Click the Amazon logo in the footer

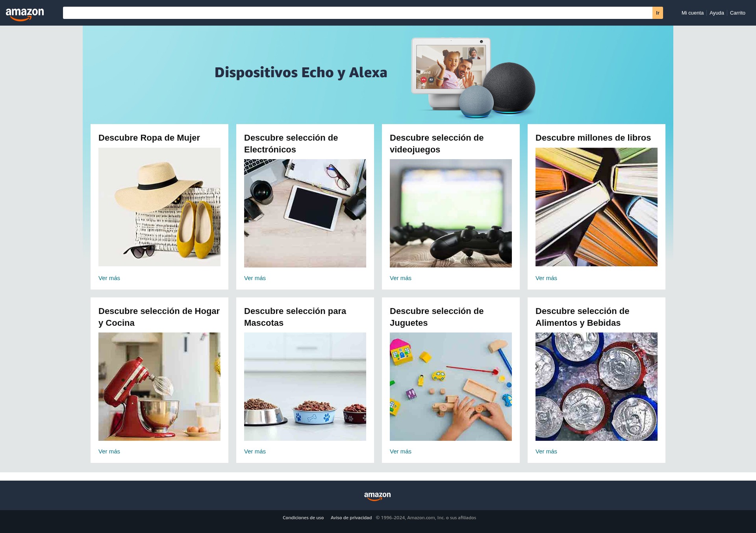377,496
